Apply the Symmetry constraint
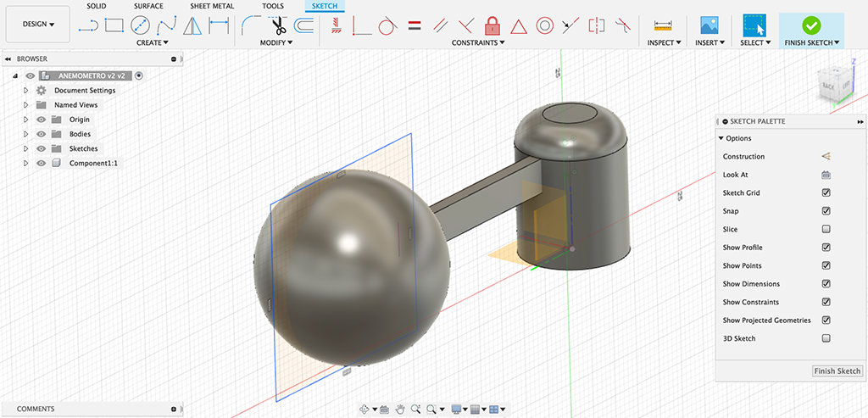The image size is (868, 418). point(597,25)
